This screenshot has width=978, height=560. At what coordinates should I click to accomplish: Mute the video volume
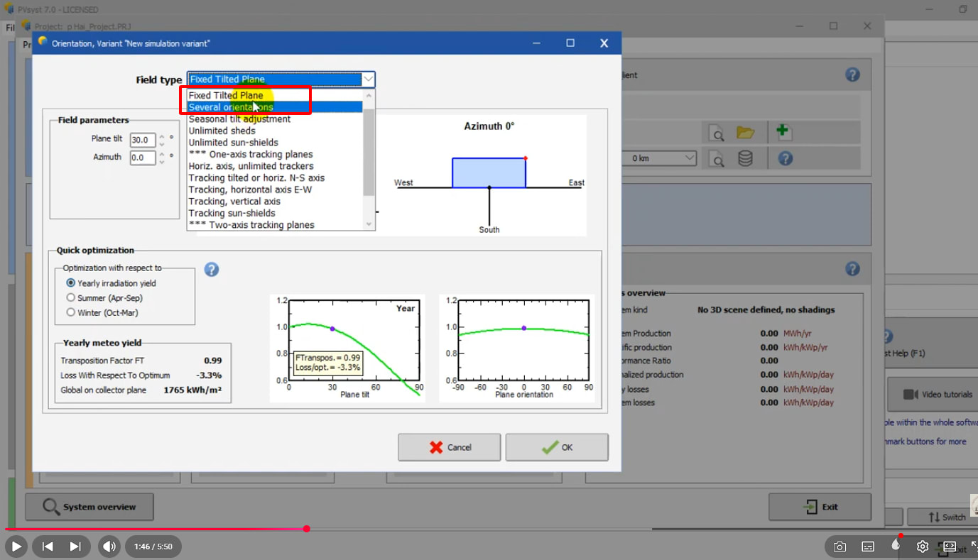pyautogui.click(x=109, y=547)
